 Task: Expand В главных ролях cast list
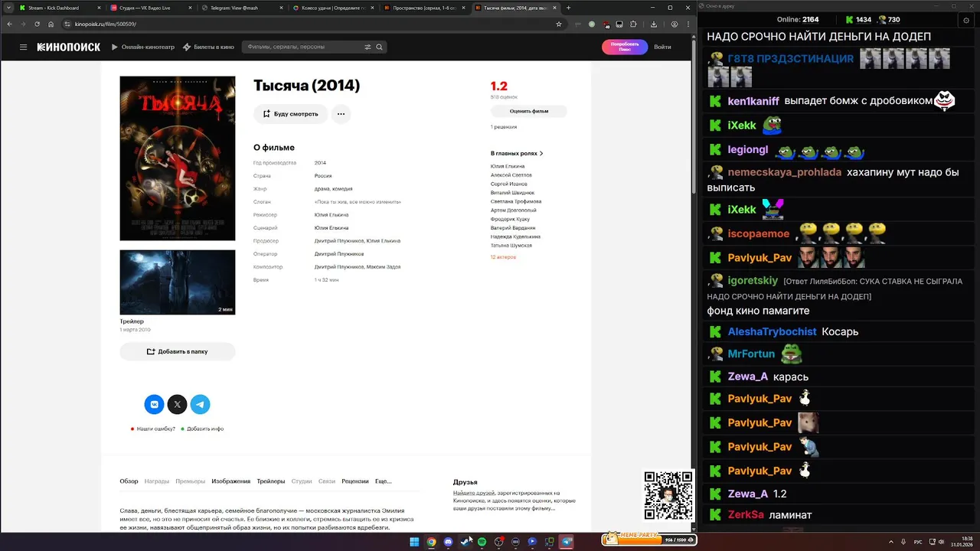click(517, 153)
